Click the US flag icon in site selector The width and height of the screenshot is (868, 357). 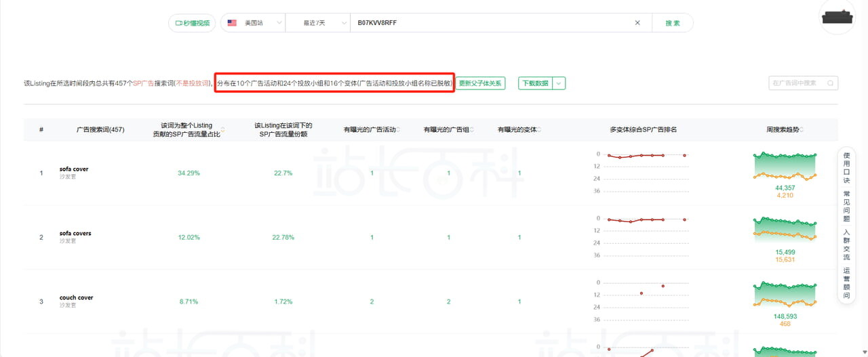coord(232,23)
